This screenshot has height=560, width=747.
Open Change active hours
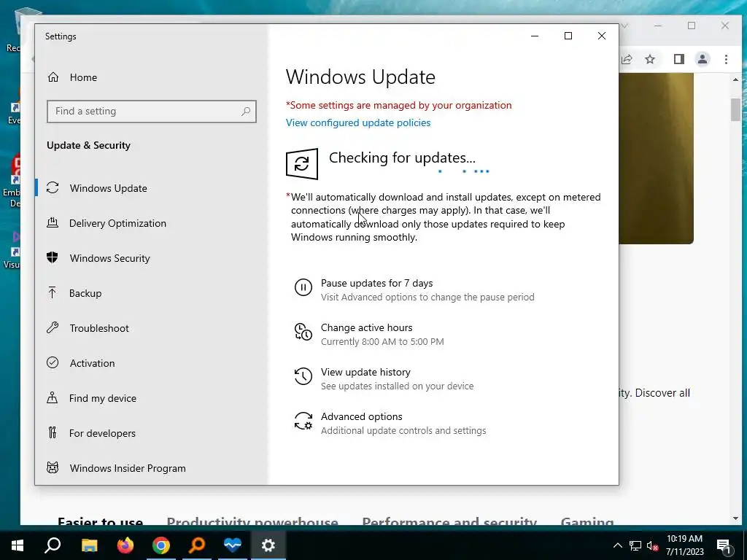(x=367, y=327)
